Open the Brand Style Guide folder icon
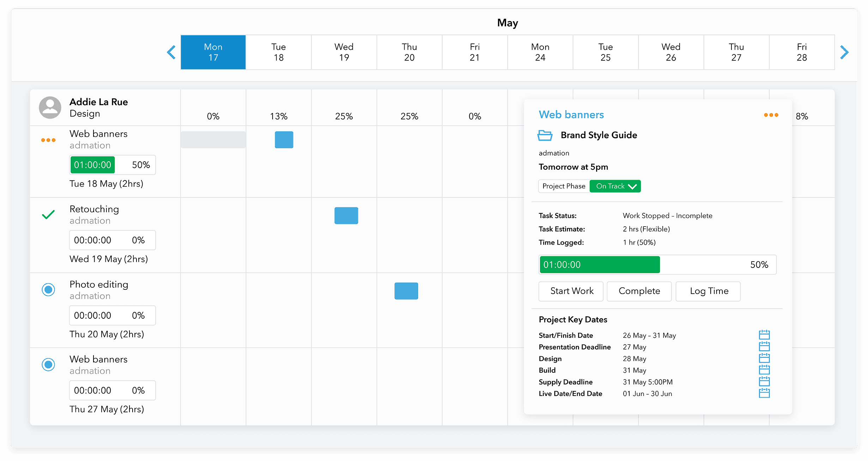This screenshot has height=461, width=868. pyautogui.click(x=545, y=135)
